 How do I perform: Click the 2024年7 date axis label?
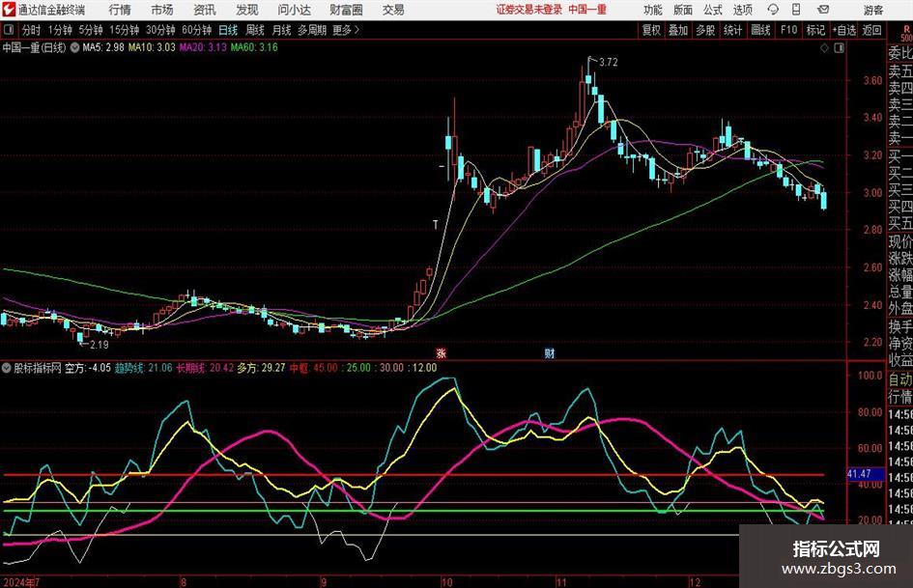point(21,581)
